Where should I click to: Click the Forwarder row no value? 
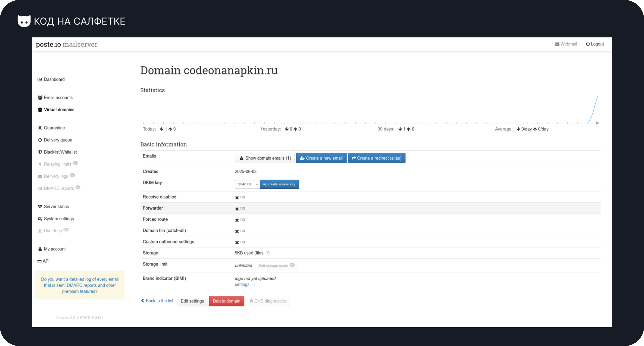click(x=240, y=209)
